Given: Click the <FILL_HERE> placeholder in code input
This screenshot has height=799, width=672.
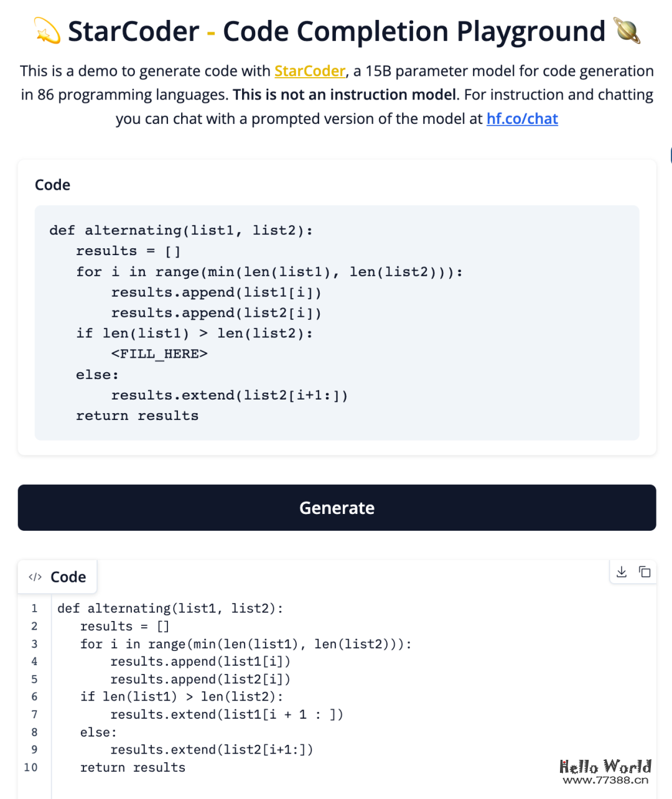Looking at the screenshot, I should [x=159, y=354].
